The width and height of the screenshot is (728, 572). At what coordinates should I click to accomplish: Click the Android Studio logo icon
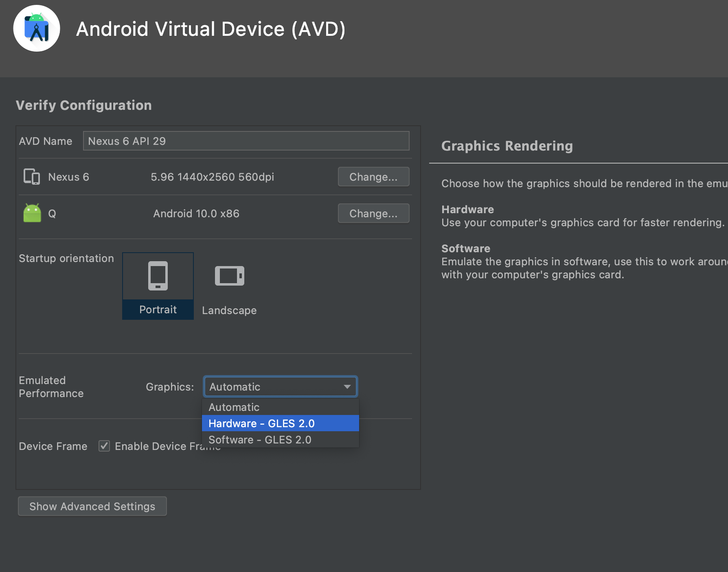coord(37,28)
